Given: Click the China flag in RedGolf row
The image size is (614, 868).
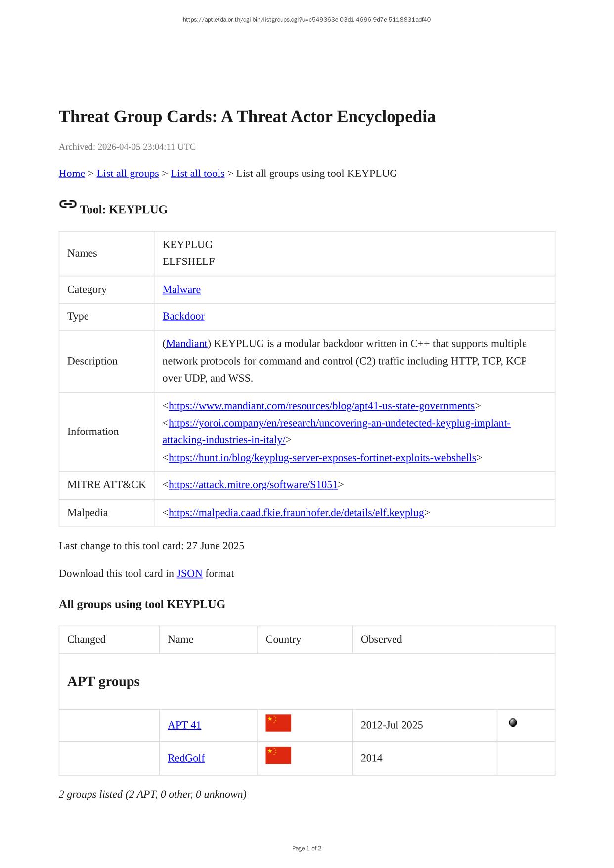Looking at the screenshot, I should tap(278, 755).
